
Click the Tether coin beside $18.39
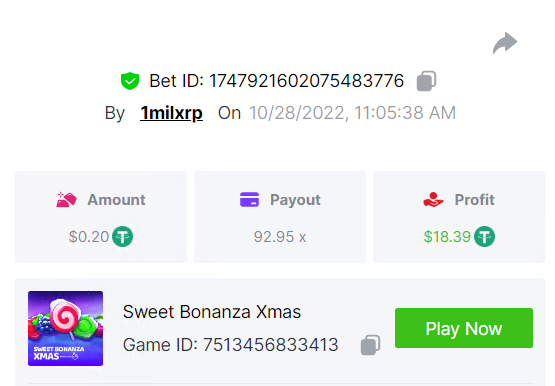coord(485,236)
